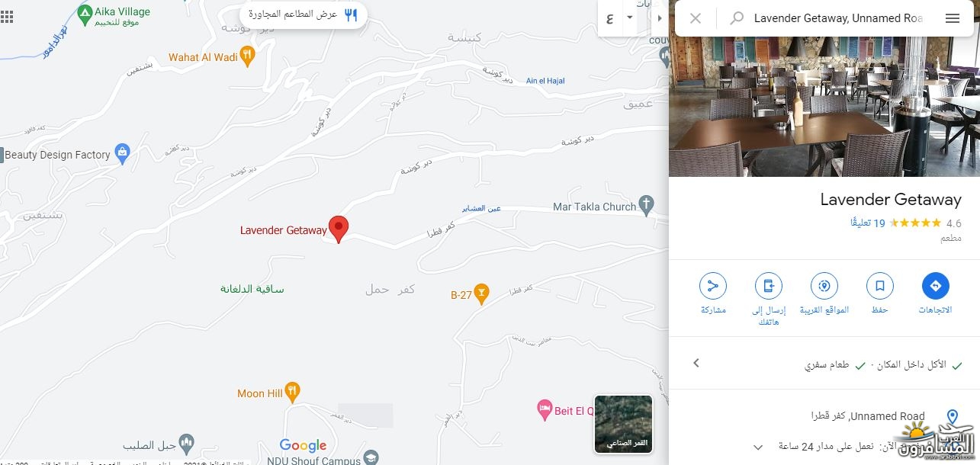The width and height of the screenshot is (980, 465).
Task: Switch to the satellite (القمر الصناعي) layer thumbnail
Action: point(623,423)
